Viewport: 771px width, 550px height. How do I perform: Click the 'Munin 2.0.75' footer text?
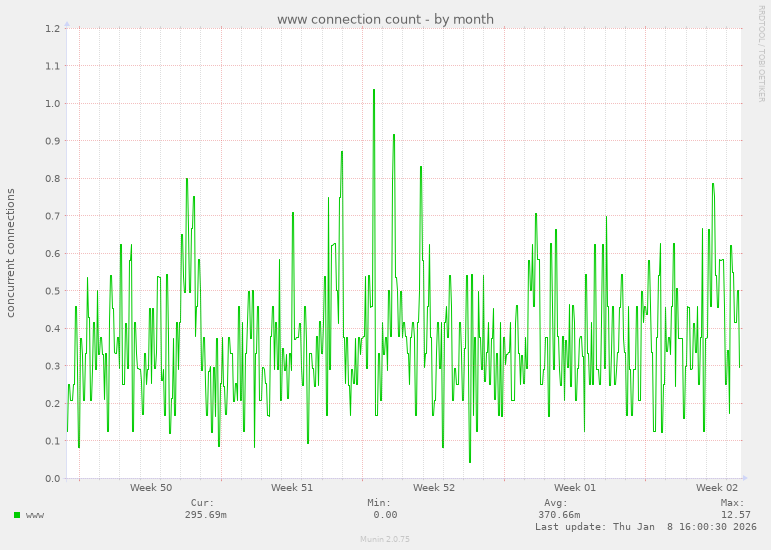tap(385, 539)
